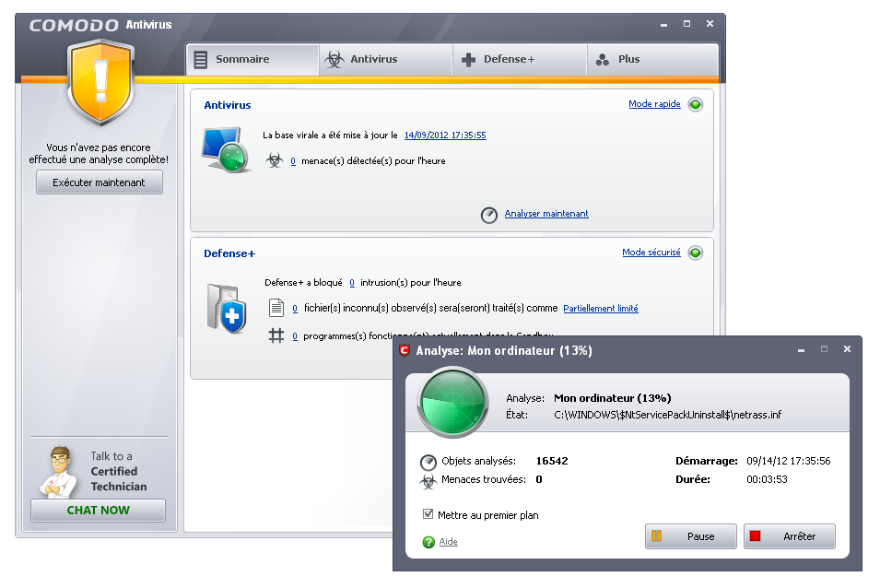Screen dimensions: 880x588
Task: Start a chat with CHAT NOW
Action: pyautogui.click(x=99, y=511)
